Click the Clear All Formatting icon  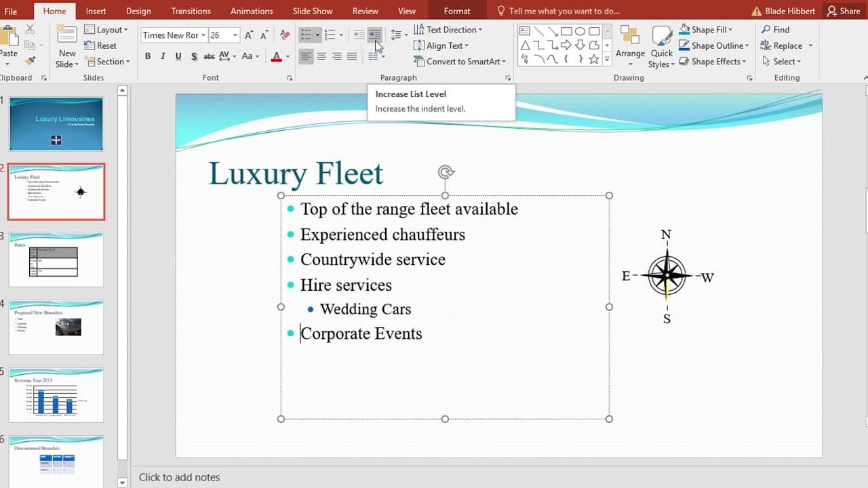coord(285,35)
